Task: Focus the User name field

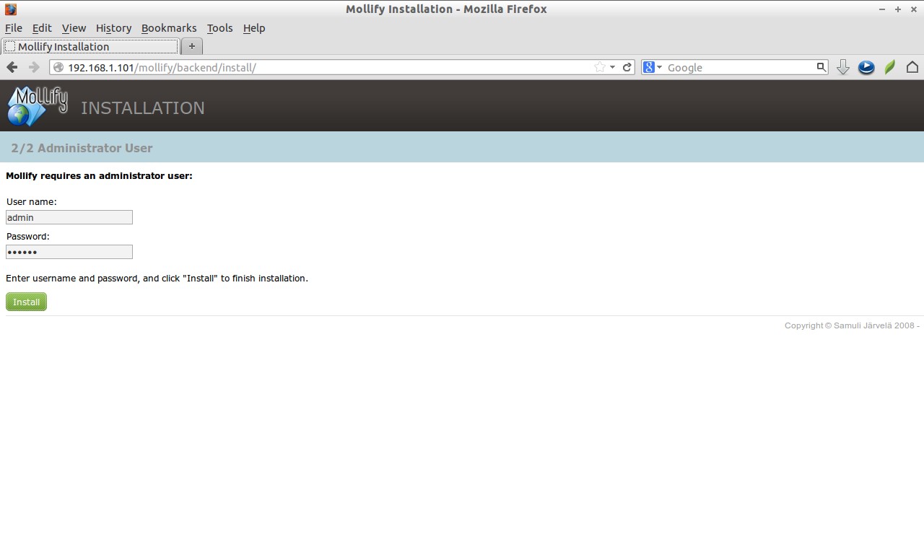Action: pyautogui.click(x=69, y=217)
